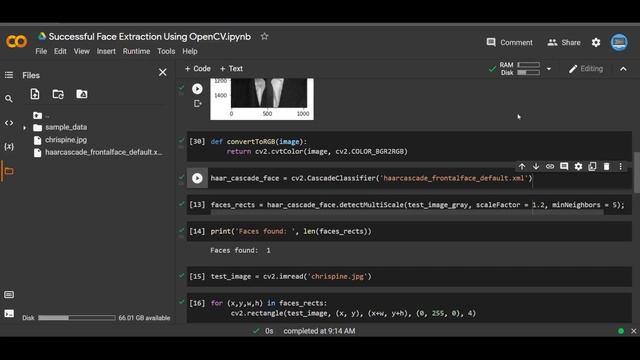Click the cv2.rectangle loop cell [16]
Screen dimensions: 640x360
pos(409,308)
